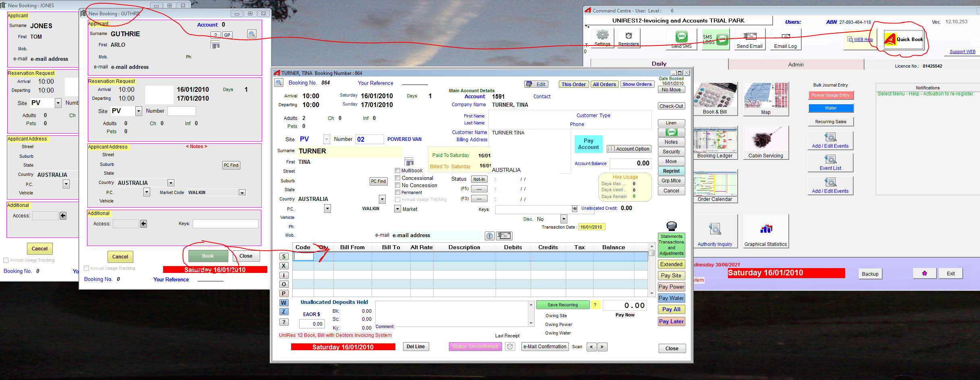Launch Quick Book icon button

904,39
